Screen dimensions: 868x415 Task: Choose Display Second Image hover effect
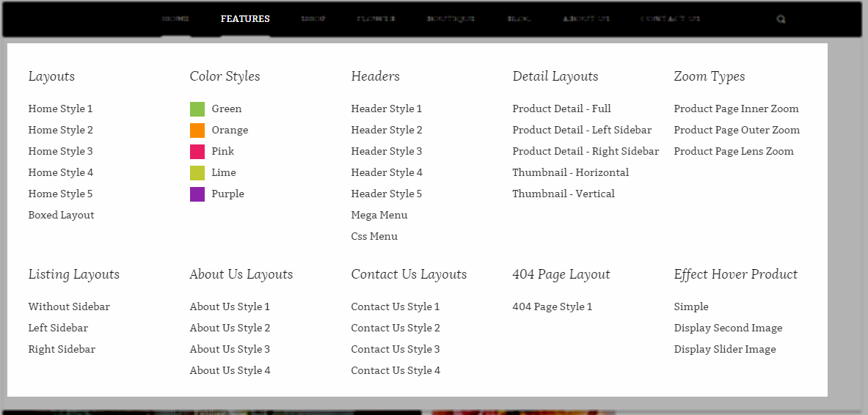pyautogui.click(x=728, y=328)
